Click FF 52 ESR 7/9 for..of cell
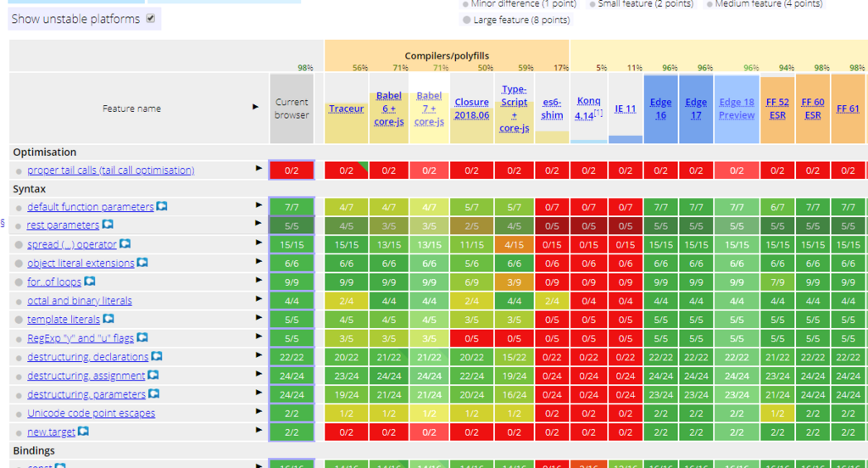 click(x=777, y=282)
